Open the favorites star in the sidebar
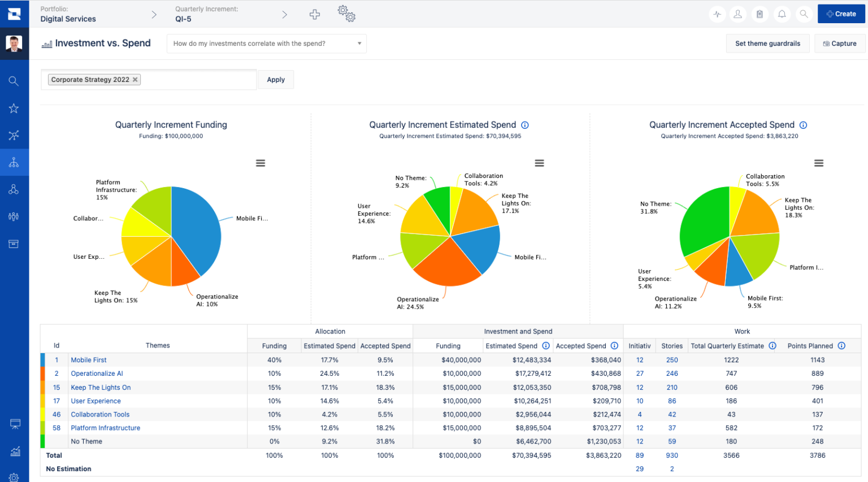The height and width of the screenshot is (482, 868). tap(15, 108)
